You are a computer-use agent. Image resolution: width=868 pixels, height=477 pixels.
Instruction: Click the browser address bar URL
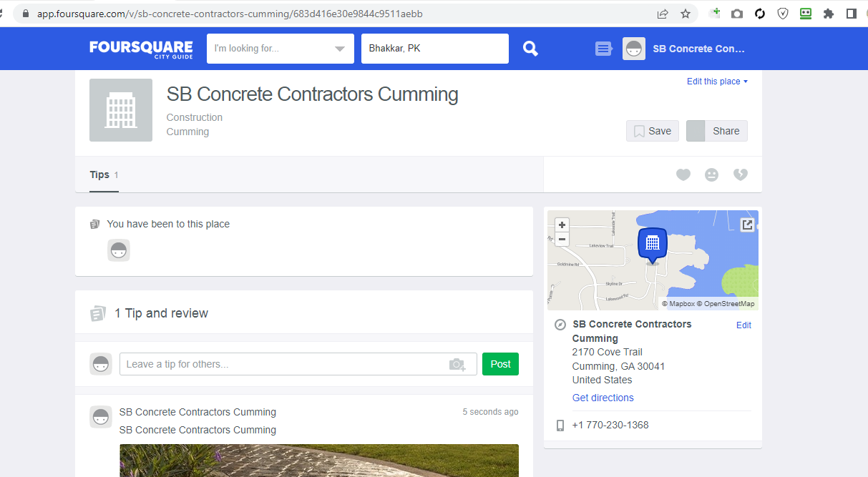pyautogui.click(x=230, y=14)
